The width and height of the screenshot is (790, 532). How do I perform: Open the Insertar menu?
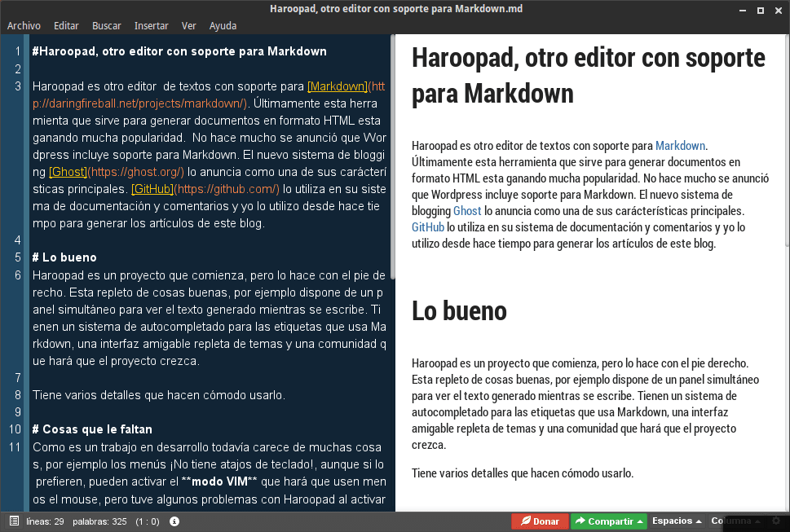(151, 26)
